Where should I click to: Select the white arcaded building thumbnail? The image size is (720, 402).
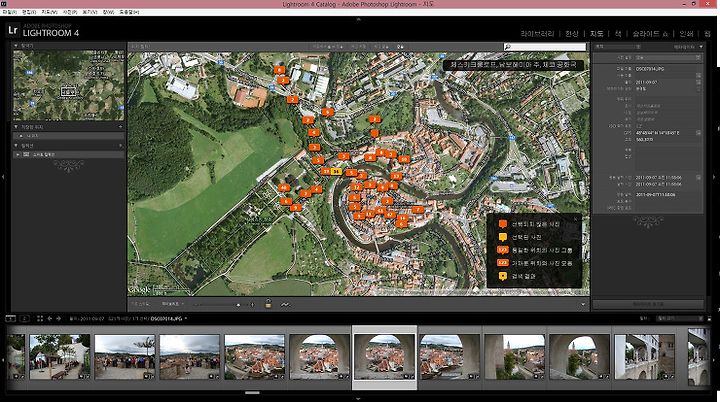point(645,357)
